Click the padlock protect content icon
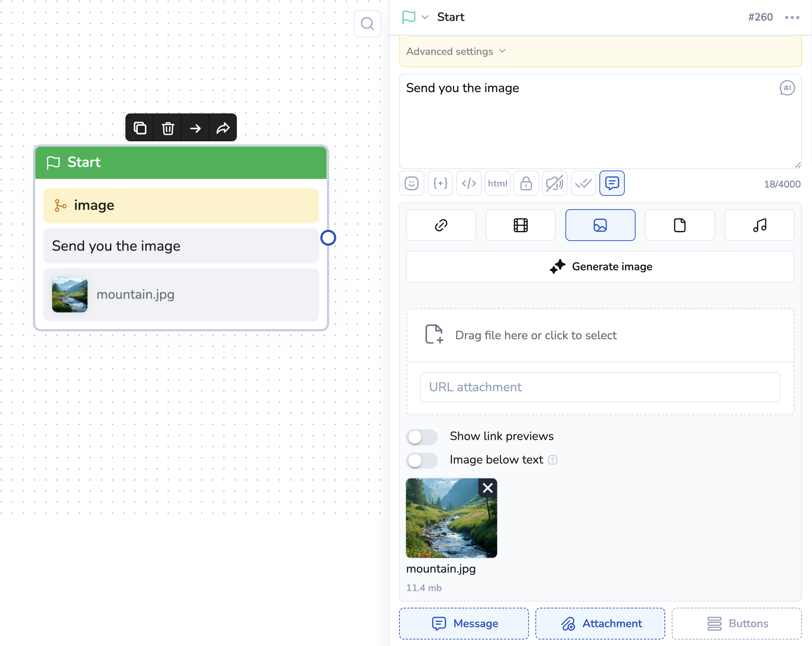Screen dimensions: 812x646 (x=526, y=183)
